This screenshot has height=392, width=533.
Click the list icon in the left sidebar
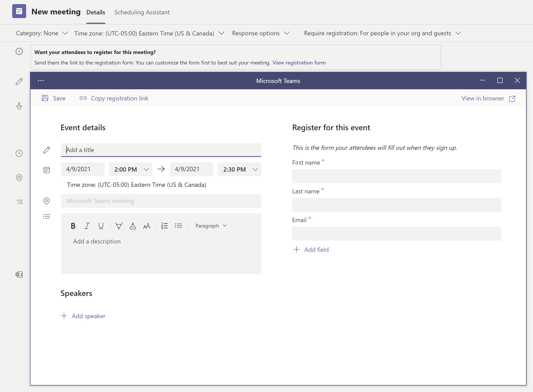click(x=19, y=202)
